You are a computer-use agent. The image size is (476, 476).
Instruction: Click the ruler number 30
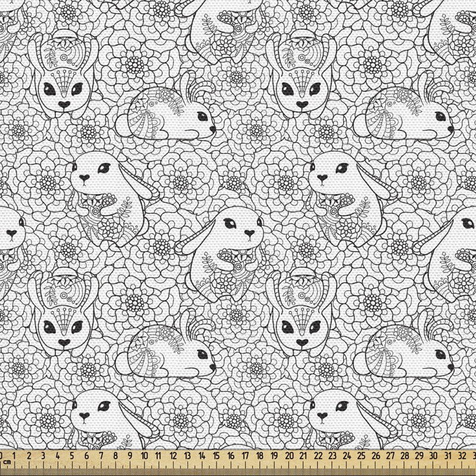434,456
